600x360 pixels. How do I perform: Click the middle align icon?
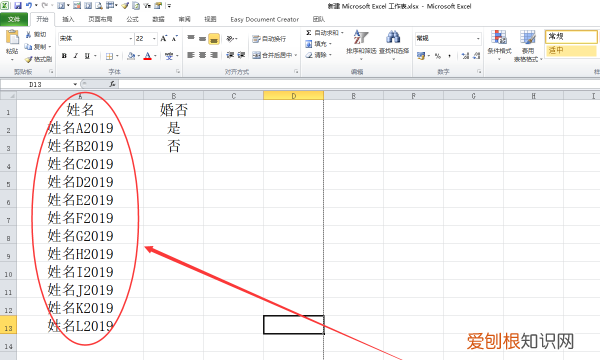pos(202,38)
